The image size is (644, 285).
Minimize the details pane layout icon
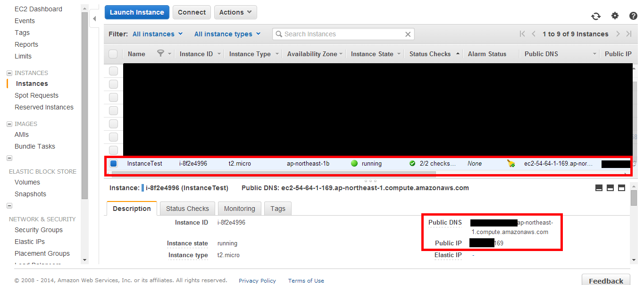point(599,188)
